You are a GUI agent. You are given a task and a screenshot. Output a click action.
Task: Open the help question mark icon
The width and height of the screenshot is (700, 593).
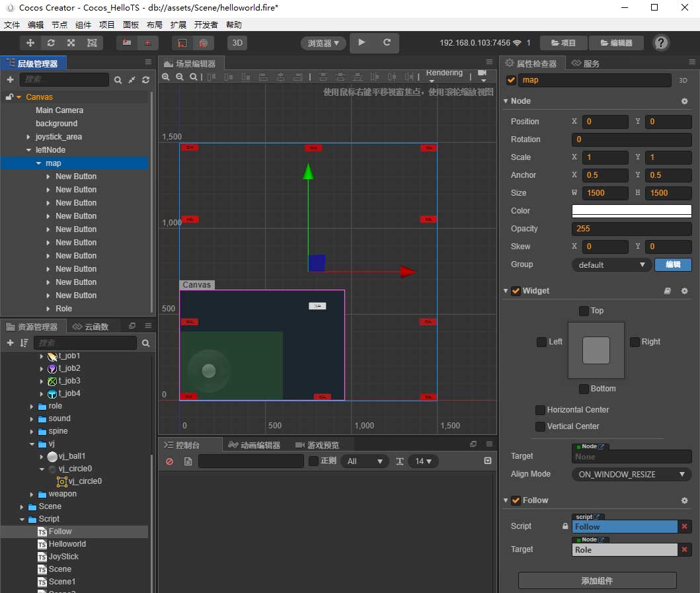660,43
